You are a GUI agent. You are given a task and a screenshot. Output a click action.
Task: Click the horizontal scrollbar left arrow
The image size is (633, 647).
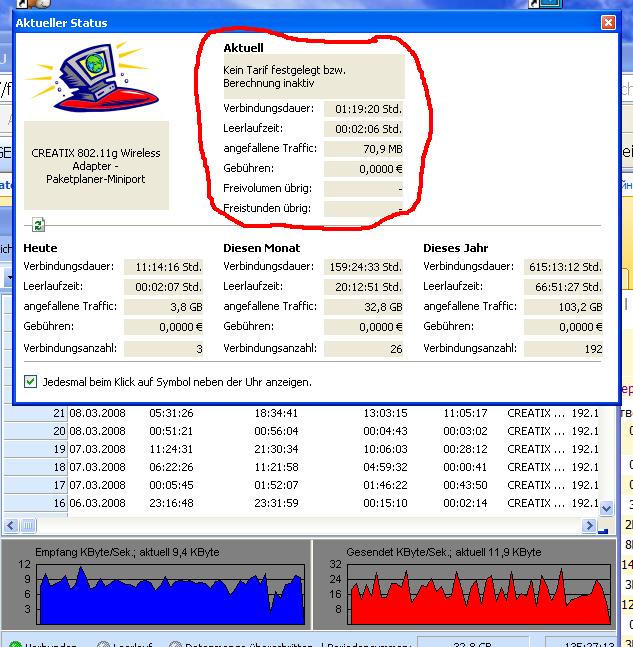point(11,525)
